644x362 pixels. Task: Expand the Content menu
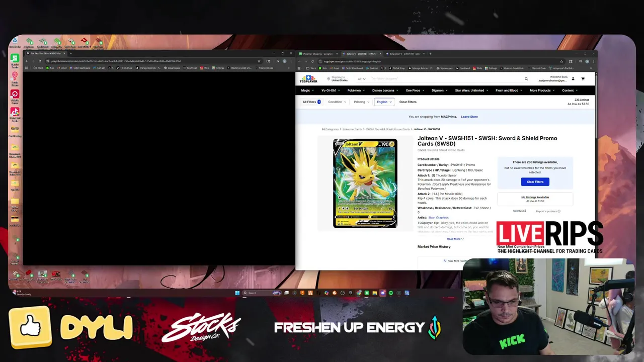pyautogui.click(x=570, y=90)
